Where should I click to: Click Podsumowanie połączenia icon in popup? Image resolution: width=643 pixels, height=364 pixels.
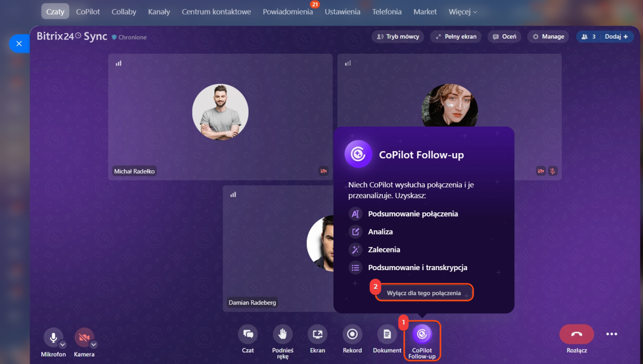coord(356,214)
